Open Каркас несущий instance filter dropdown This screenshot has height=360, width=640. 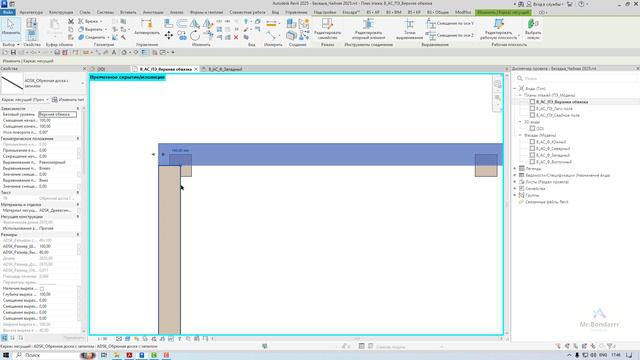point(47,100)
